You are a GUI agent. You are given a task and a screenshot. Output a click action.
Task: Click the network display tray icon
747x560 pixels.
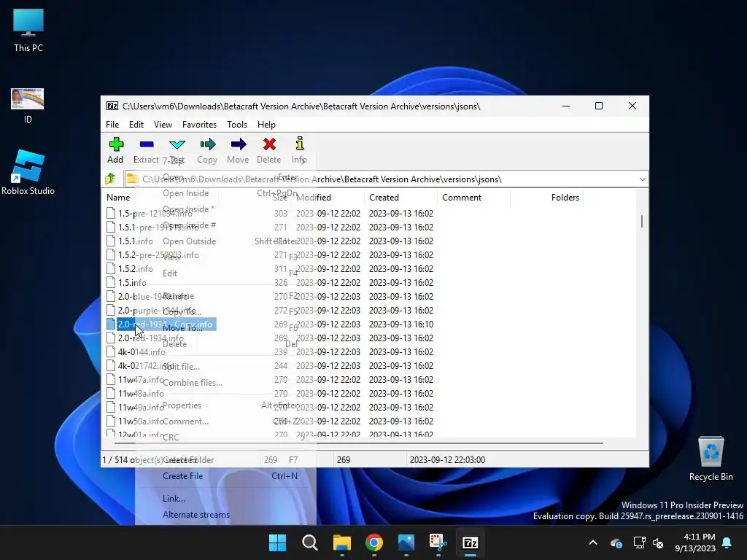639,542
